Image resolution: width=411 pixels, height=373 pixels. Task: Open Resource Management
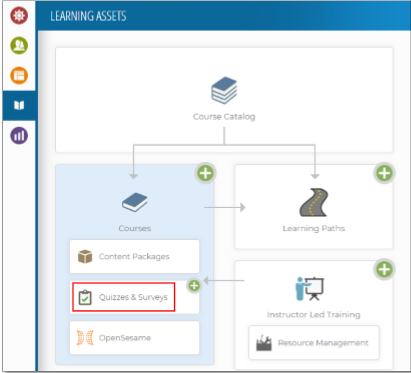pyautogui.click(x=314, y=343)
